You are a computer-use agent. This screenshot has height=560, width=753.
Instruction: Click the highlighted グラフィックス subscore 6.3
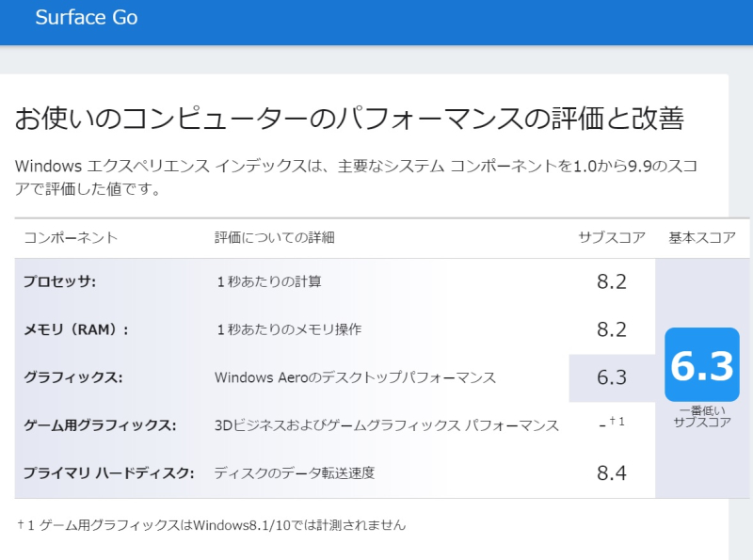(x=611, y=377)
